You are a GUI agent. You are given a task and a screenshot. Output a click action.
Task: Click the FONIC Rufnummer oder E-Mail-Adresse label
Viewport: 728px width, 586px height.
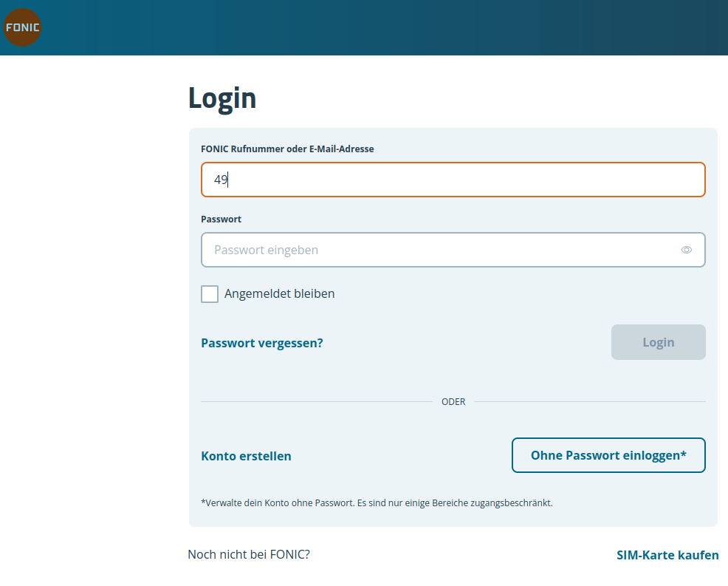point(287,149)
